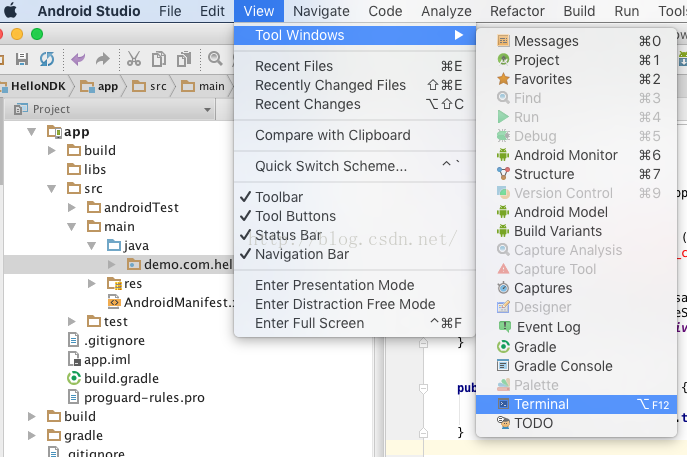The image size is (687, 457).
Task: Expand the androidTest folder
Action: [x=72, y=207]
